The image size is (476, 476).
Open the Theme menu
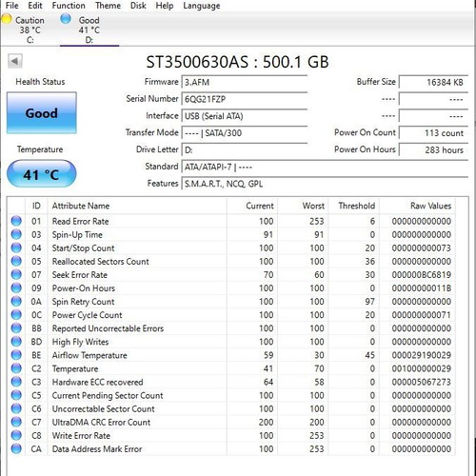(x=108, y=6)
